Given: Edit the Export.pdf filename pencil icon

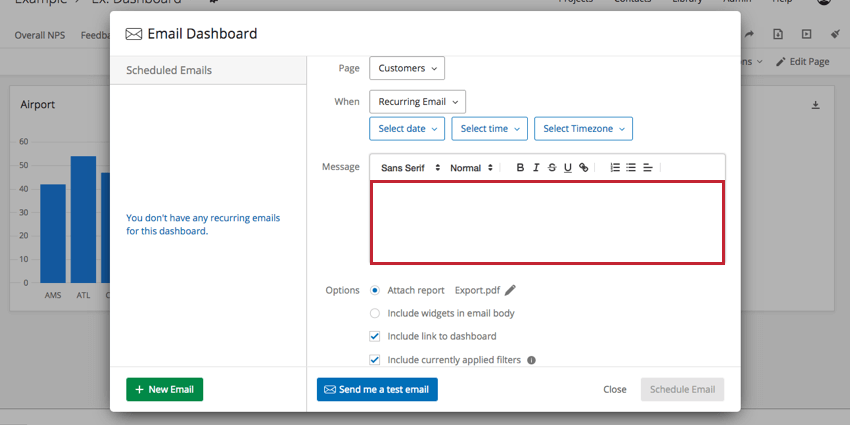Looking at the screenshot, I should (510, 290).
